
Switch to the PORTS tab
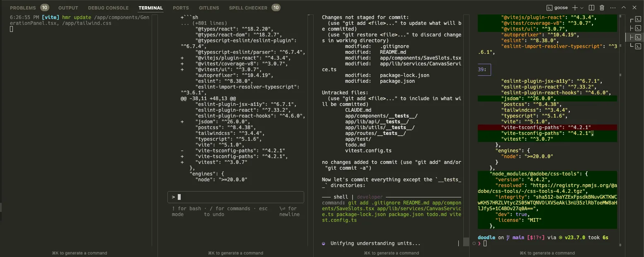point(181,7)
